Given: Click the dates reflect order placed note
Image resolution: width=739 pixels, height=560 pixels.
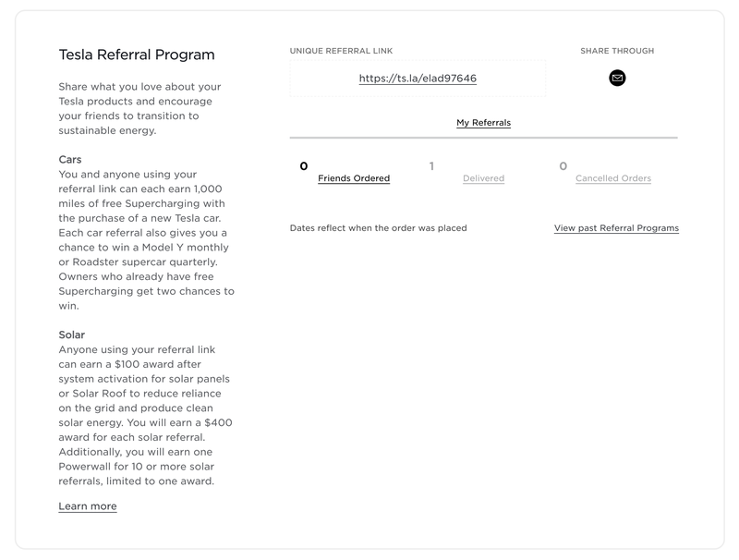Looking at the screenshot, I should pyautogui.click(x=379, y=228).
